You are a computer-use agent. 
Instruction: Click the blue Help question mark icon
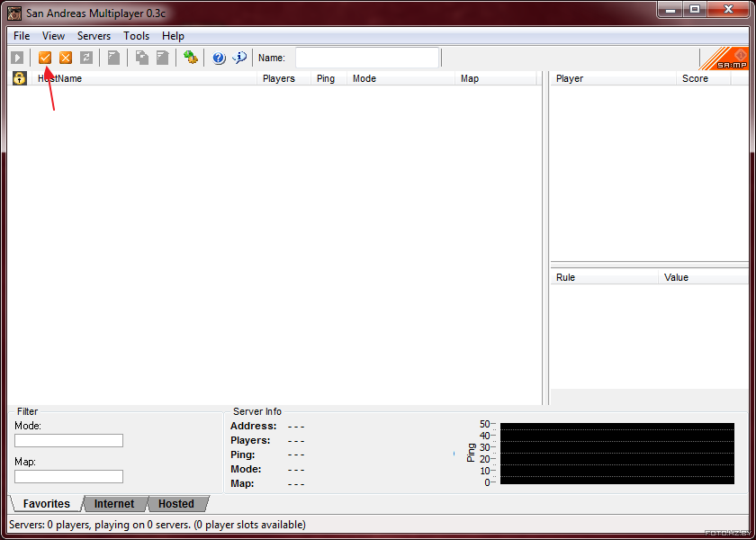tap(219, 58)
